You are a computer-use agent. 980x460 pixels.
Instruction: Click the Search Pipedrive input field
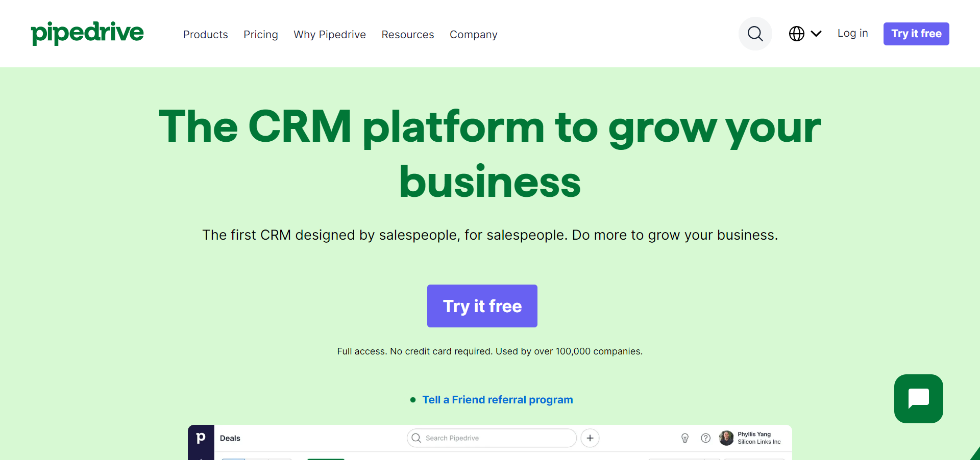click(x=490, y=438)
